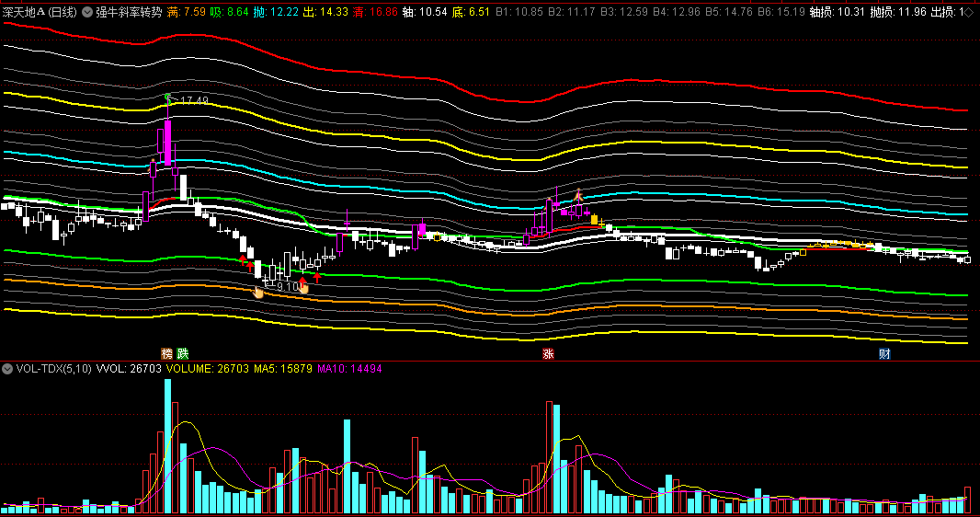Select the stock title 深天地A (日线)
The width and height of the screenshot is (980, 517).
point(40,11)
